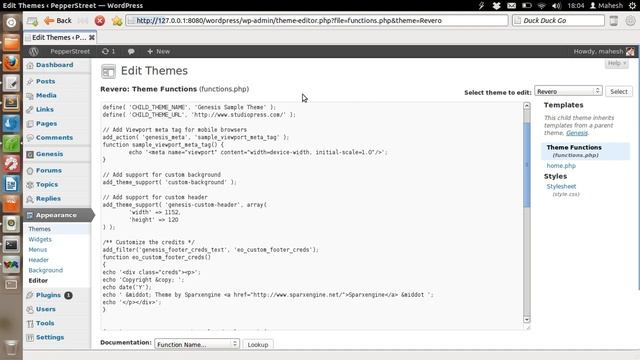This screenshot has height=360, width=640.
Task: Follow the Genesis parent theme link
Action: pos(577,133)
